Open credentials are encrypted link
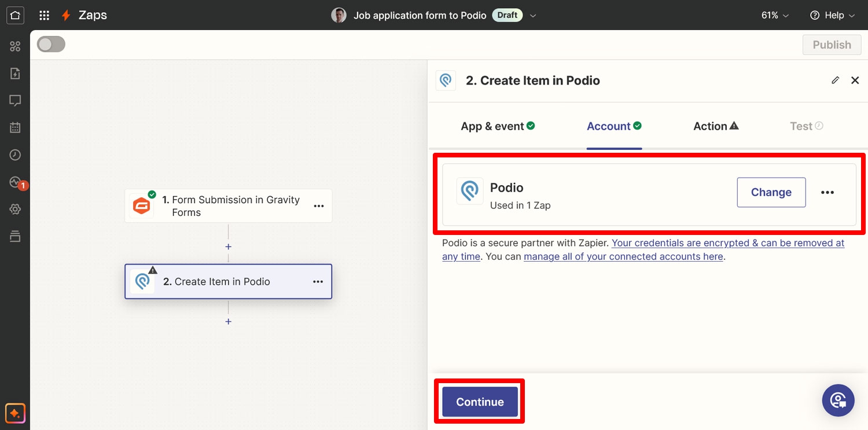The width and height of the screenshot is (868, 430). pyautogui.click(x=643, y=249)
